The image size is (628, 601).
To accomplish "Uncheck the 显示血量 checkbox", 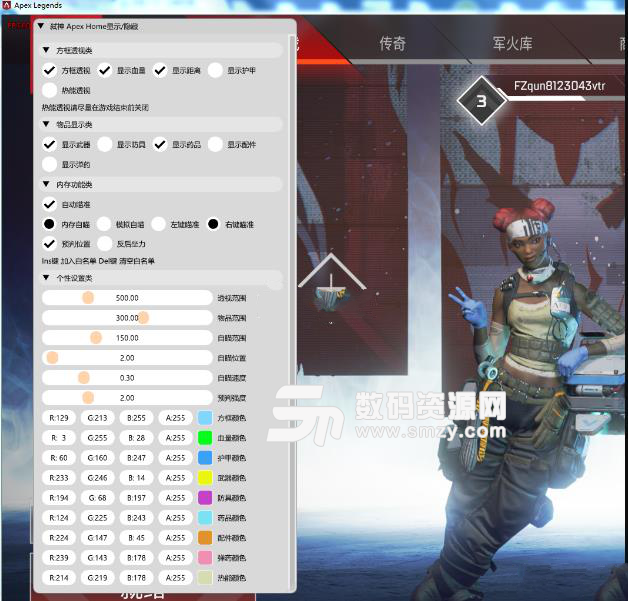I will 105,70.
